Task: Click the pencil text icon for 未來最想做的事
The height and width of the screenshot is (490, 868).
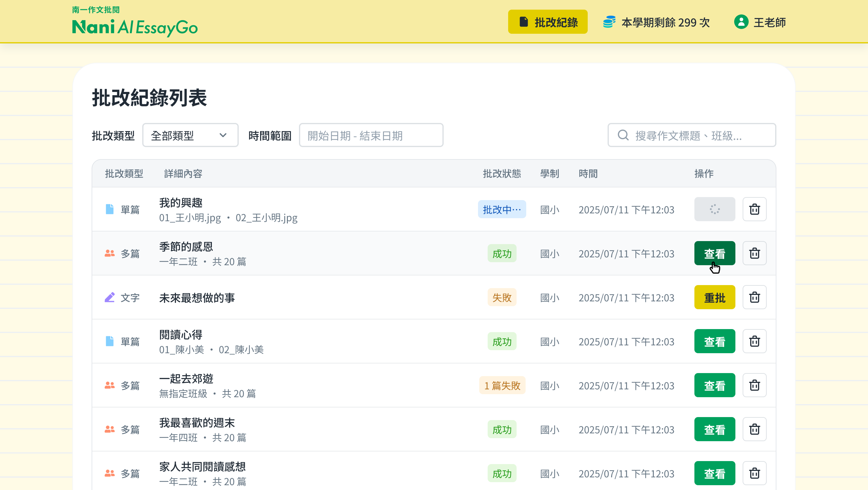Action: [109, 297]
